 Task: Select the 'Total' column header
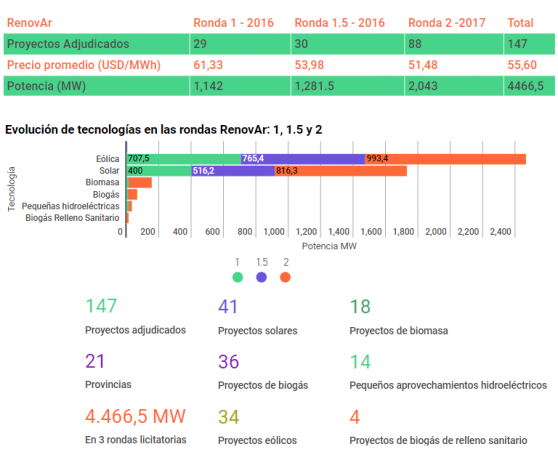[520, 23]
